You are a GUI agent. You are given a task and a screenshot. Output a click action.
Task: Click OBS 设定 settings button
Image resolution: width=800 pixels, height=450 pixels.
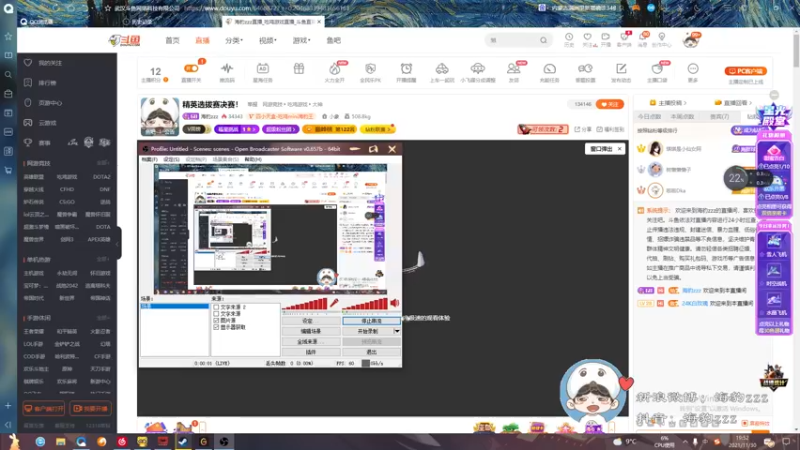coord(311,321)
